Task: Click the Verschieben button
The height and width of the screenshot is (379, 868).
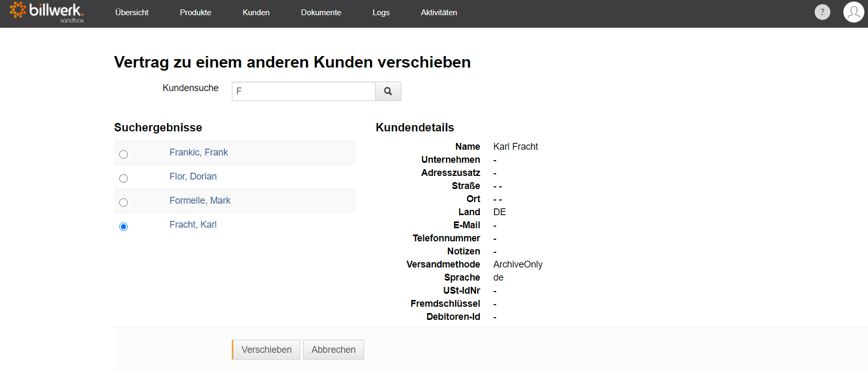Action: pos(266,350)
